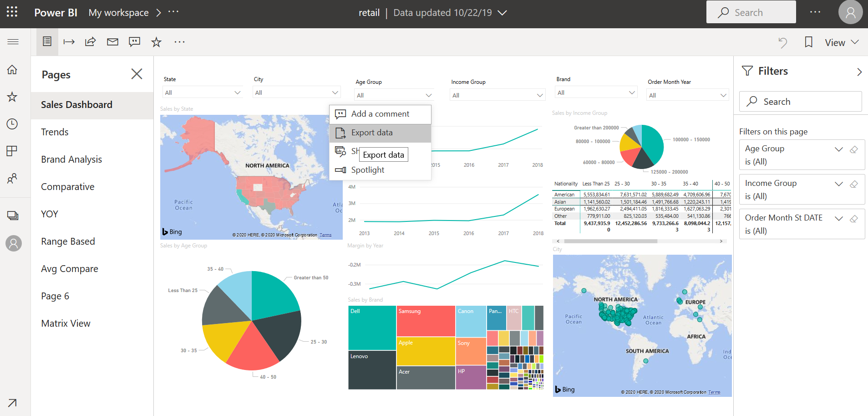The width and height of the screenshot is (868, 416).
Task: Open Workspaces icon in left navigation
Action: [x=12, y=216]
